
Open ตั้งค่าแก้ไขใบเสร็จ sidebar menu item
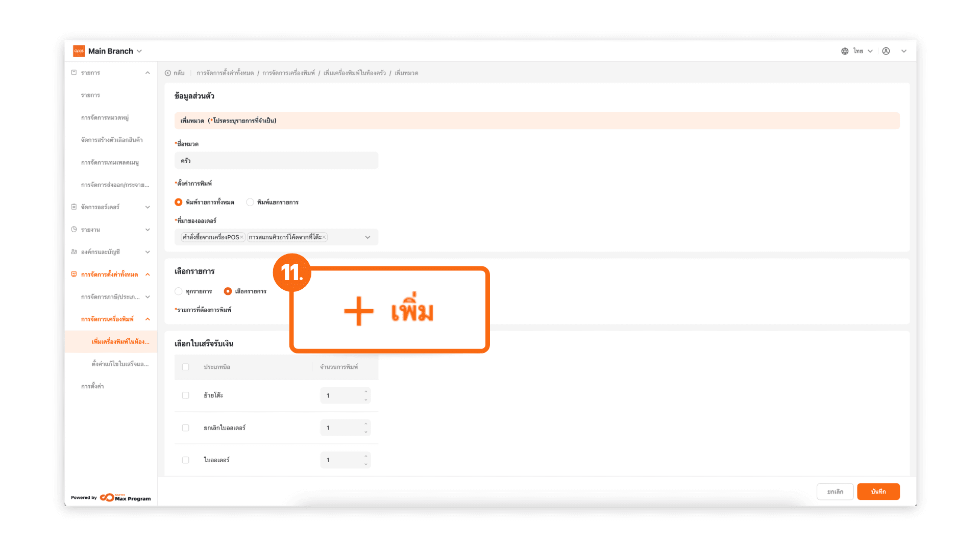point(120,364)
